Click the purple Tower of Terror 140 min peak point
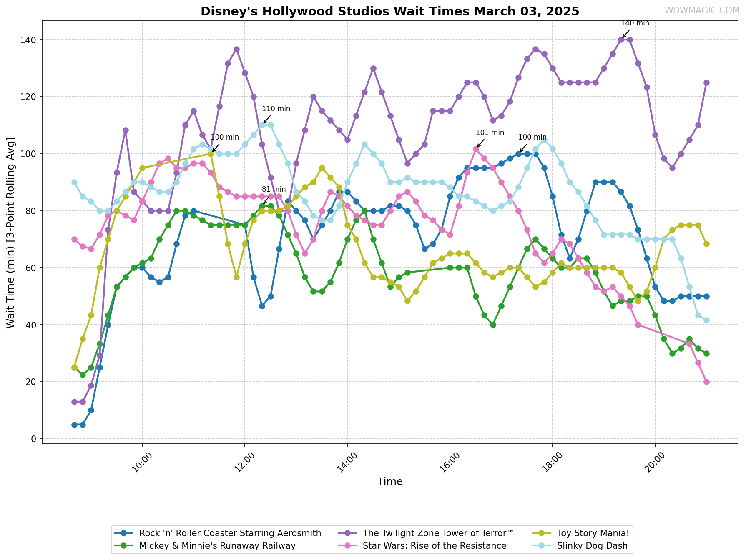This screenshot has width=746, height=560. click(621, 40)
